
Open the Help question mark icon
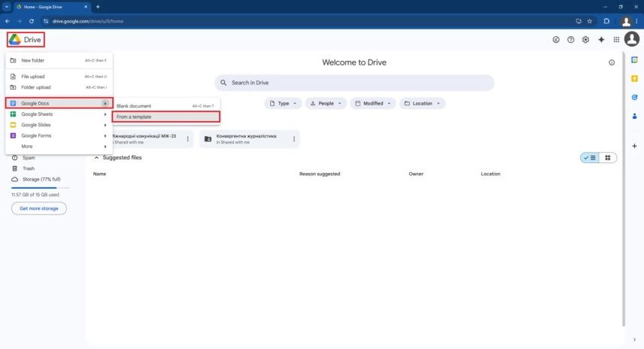coord(570,40)
